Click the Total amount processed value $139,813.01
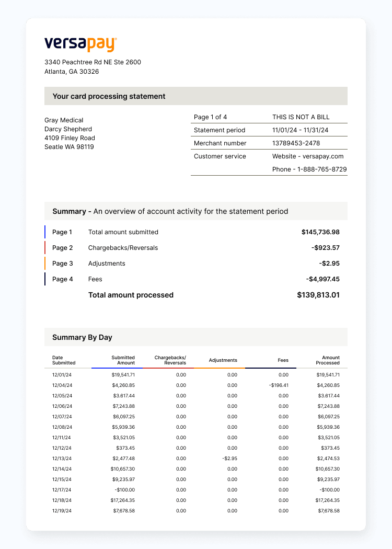 pos(318,295)
